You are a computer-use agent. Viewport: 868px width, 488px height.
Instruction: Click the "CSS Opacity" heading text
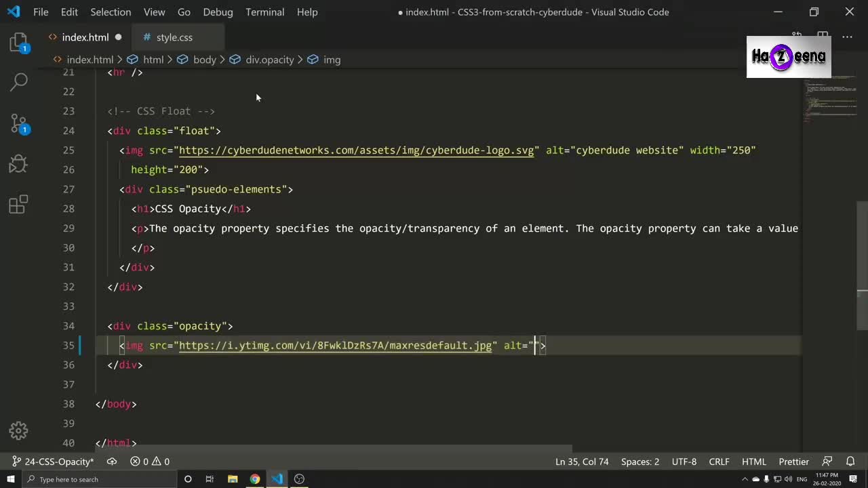pyautogui.click(x=188, y=209)
